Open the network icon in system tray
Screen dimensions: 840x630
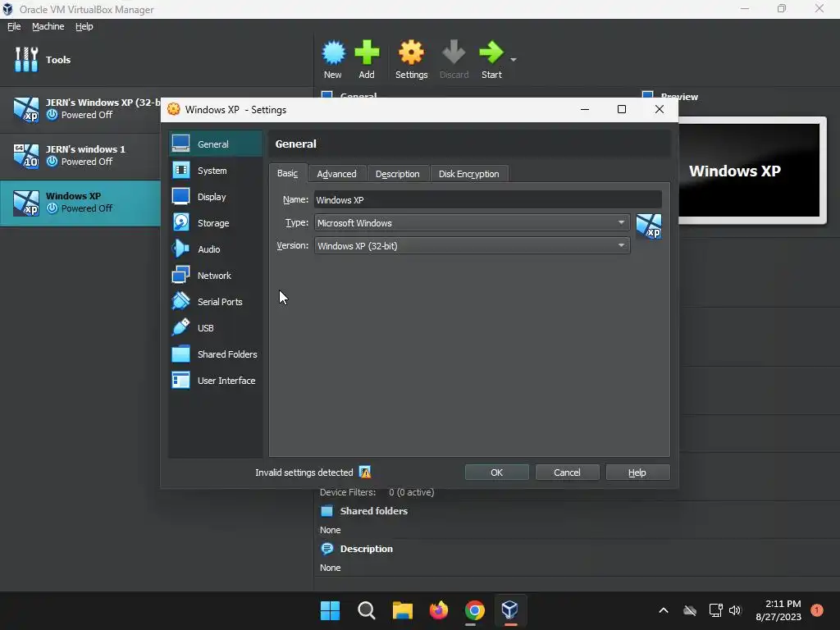[715, 610]
